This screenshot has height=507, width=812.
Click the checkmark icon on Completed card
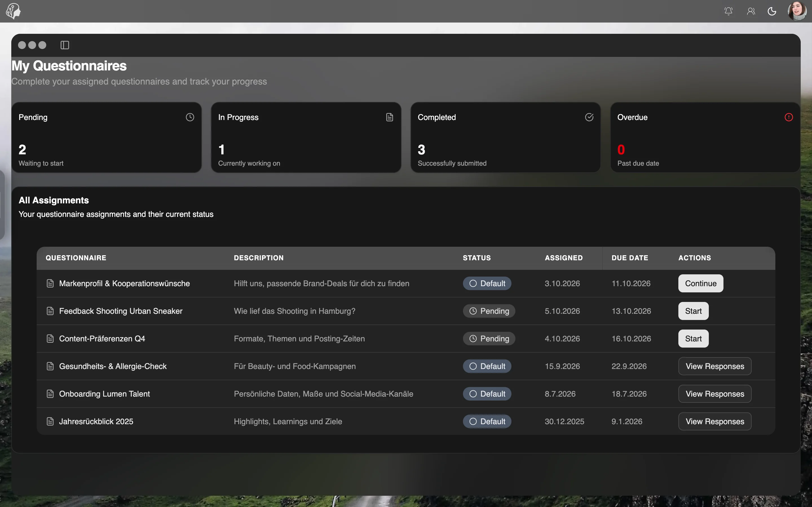pos(589,117)
